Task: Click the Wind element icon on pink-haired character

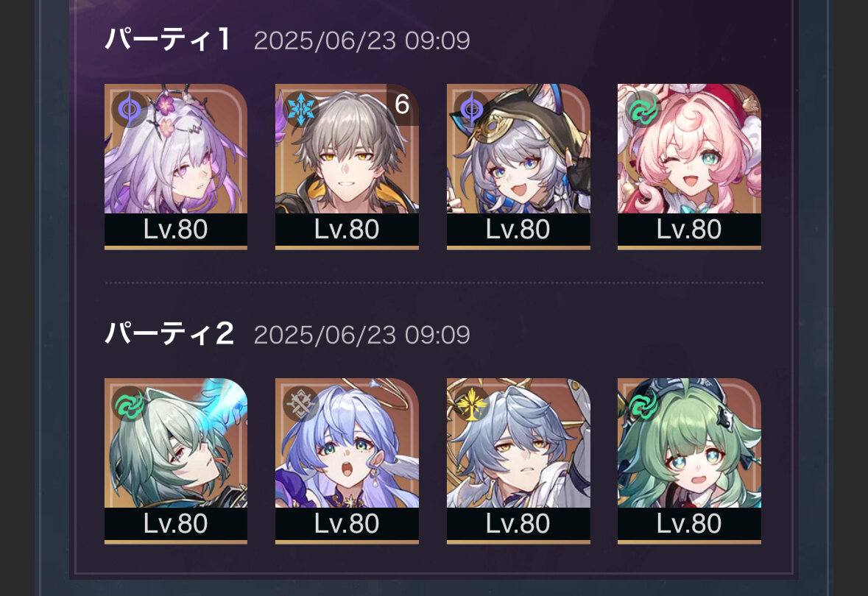Action: point(643,109)
